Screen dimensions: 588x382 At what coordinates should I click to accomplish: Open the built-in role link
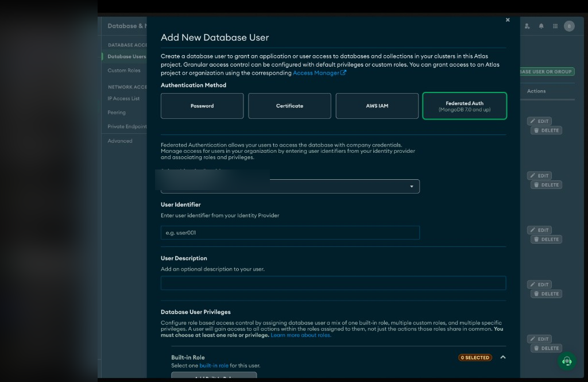214,365
